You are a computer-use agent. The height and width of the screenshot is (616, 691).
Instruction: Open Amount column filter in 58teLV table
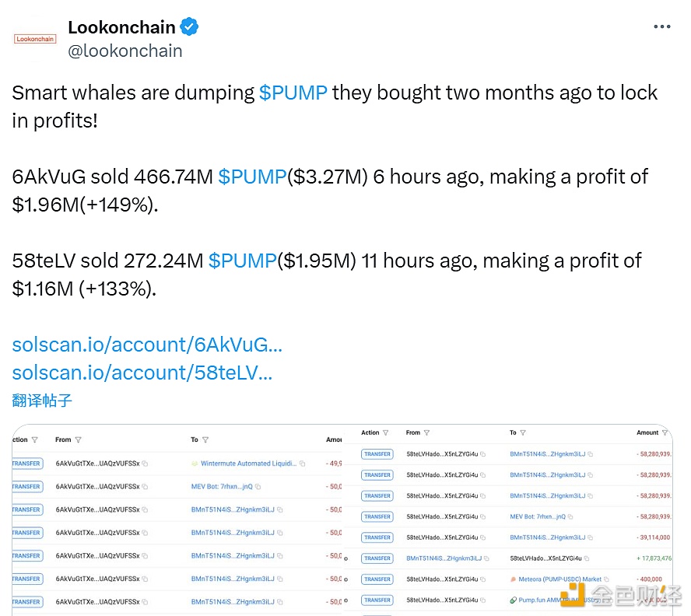coord(665,433)
